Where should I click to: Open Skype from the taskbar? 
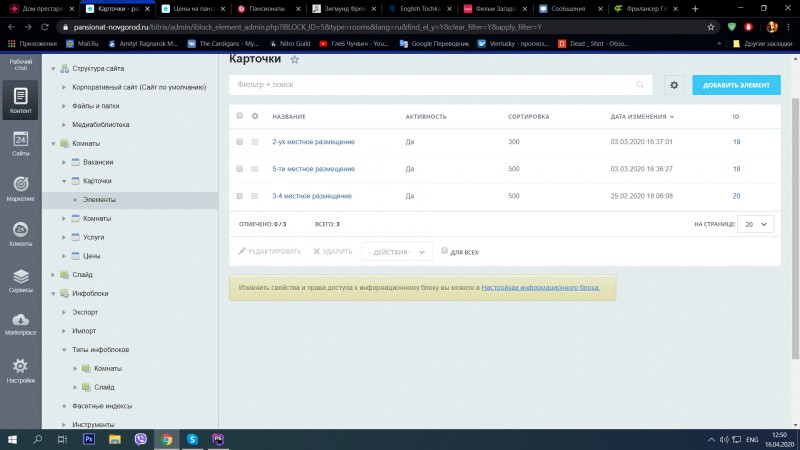point(192,439)
